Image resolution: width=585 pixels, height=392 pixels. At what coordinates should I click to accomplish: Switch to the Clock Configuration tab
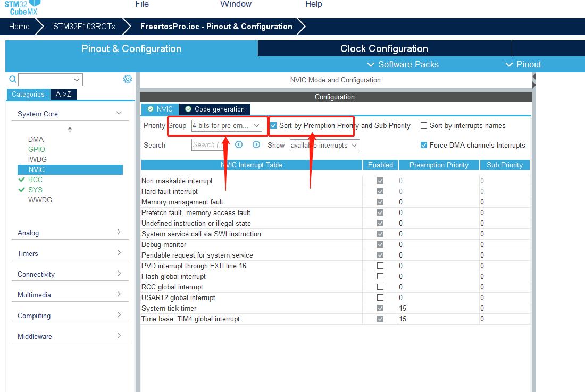(384, 48)
